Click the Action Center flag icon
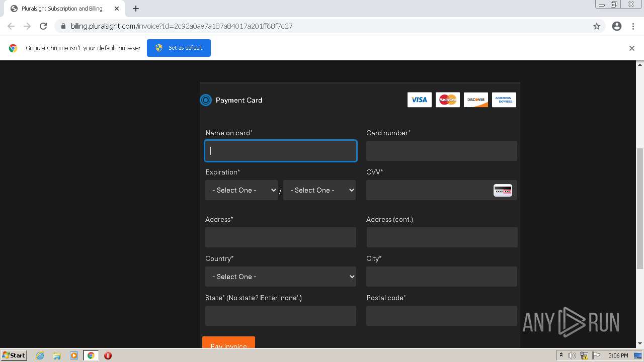The image size is (644, 362). click(596, 355)
